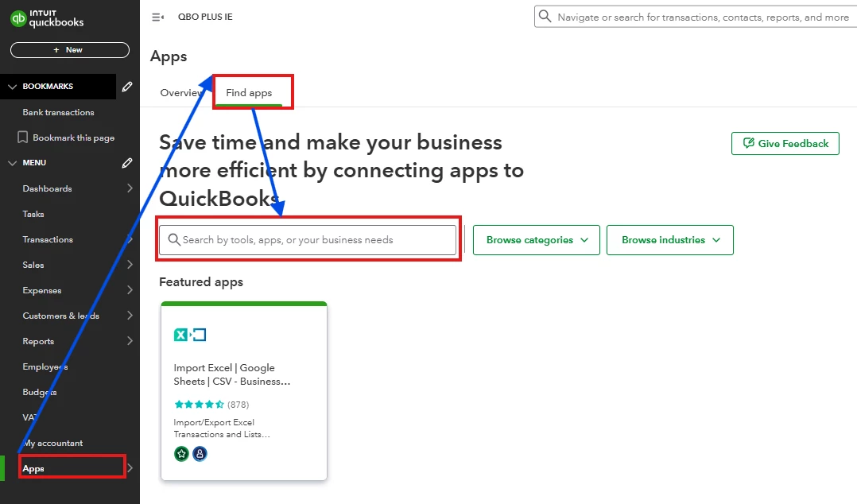The height and width of the screenshot is (504, 857).
Task: Switch to the Overview tab
Action: 181,92
